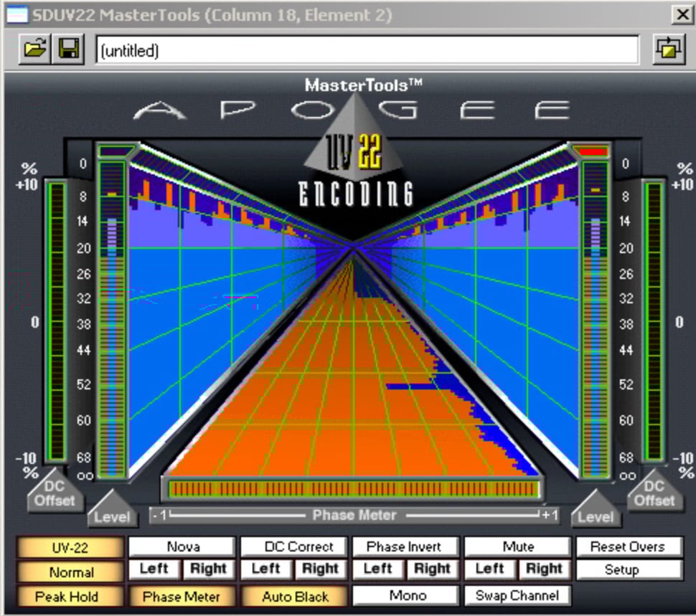Click the Phase Invert button
Image resolution: width=696 pixels, height=616 pixels.
pyautogui.click(x=405, y=546)
